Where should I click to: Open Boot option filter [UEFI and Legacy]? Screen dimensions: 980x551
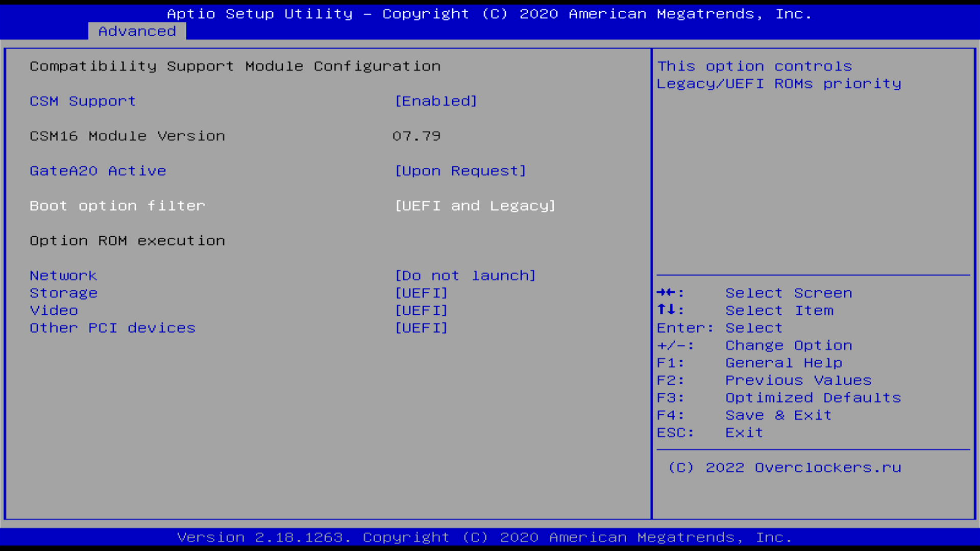tap(475, 206)
